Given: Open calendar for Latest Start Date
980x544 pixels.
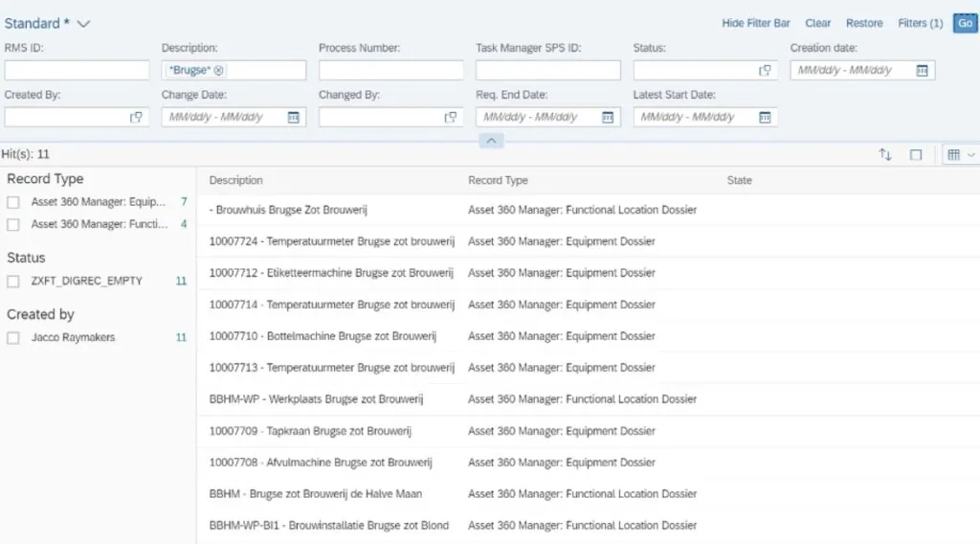Looking at the screenshot, I should (x=765, y=118).
